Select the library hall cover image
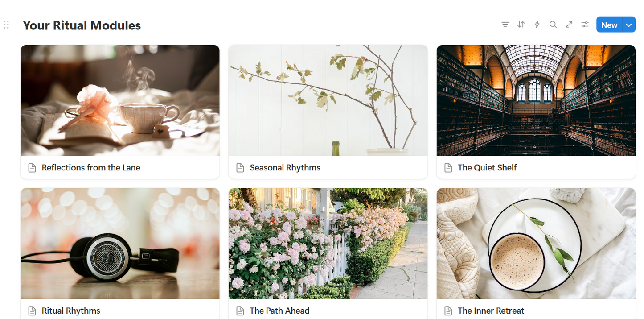Screen dimensions: 644x319 pos(536,100)
